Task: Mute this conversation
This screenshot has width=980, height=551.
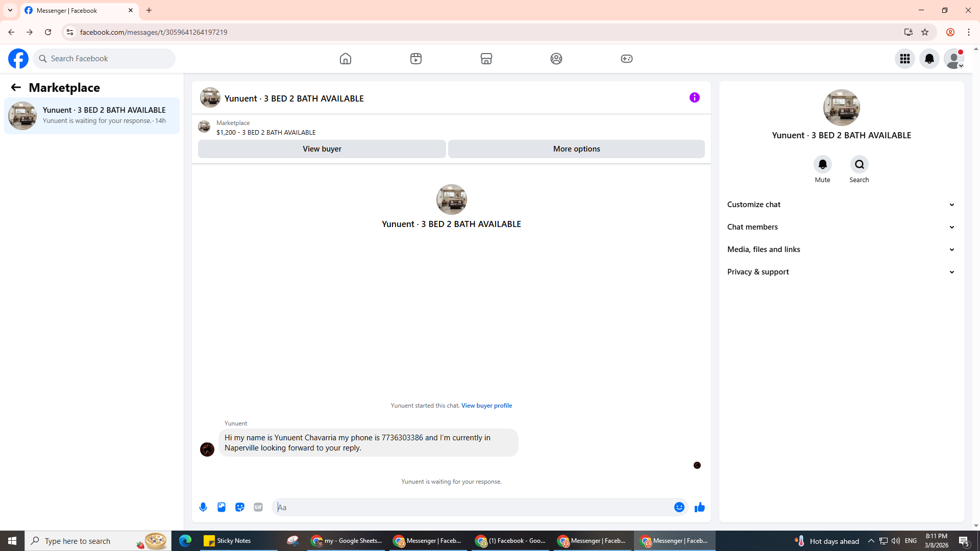Action: pos(822,164)
